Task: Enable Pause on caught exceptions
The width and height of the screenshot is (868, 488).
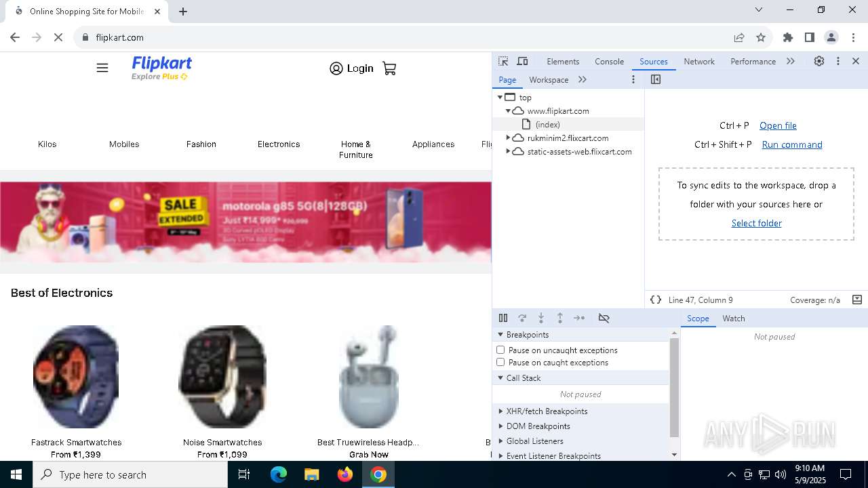Action: (500, 362)
